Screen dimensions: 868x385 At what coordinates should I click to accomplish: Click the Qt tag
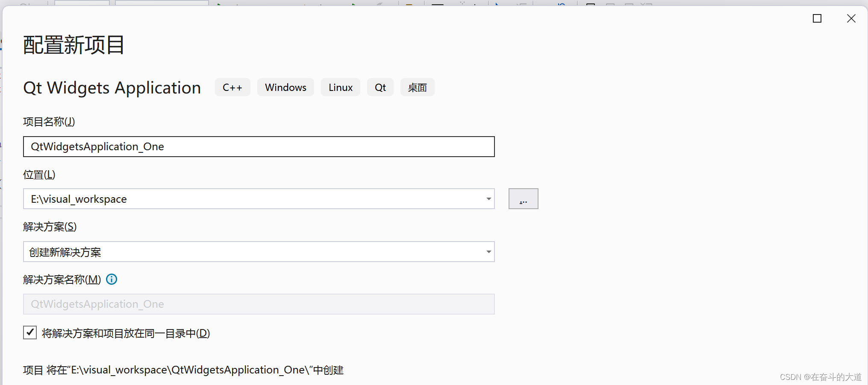click(x=380, y=87)
